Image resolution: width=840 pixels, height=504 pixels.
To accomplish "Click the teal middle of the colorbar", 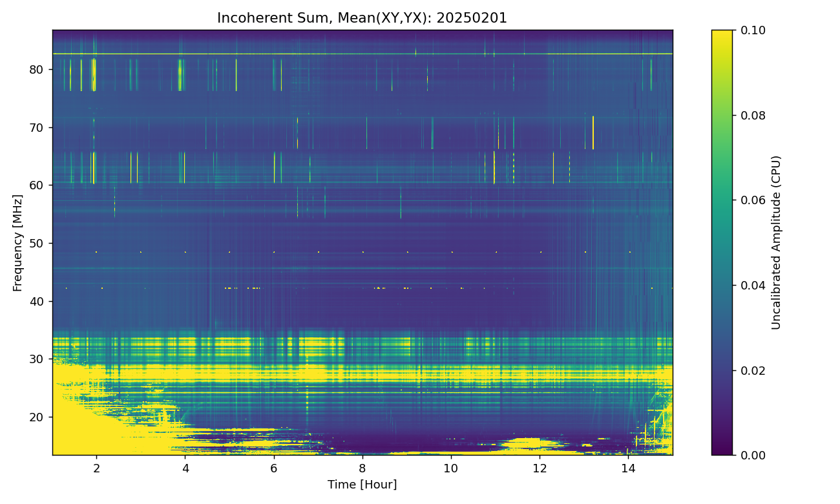I will coord(722,242).
